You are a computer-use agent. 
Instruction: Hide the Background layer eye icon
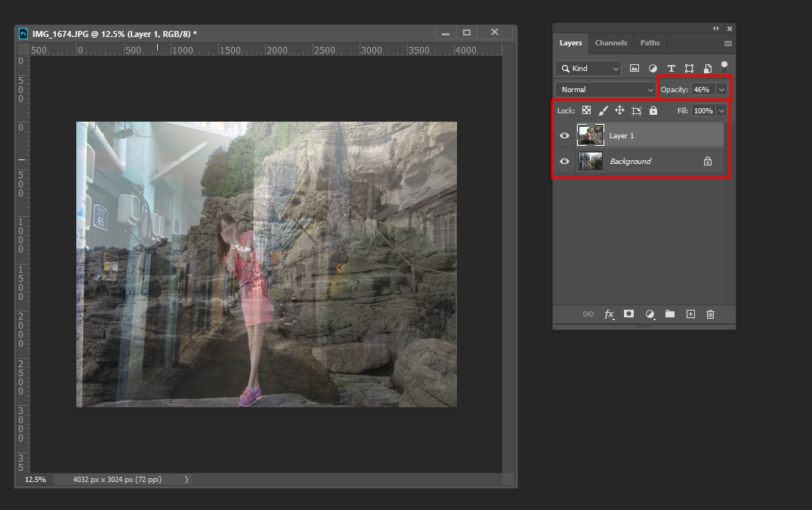(564, 161)
